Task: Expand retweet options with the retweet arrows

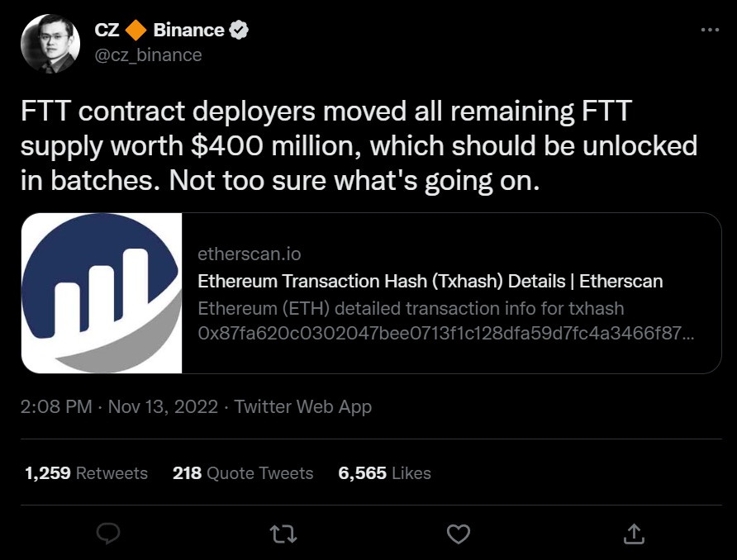Action: click(x=283, y=534)
